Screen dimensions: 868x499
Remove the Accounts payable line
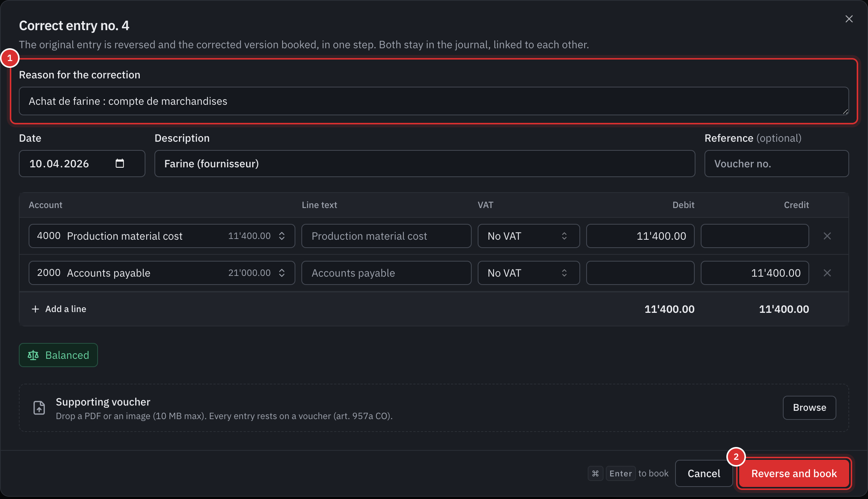[x=827, y=273]
